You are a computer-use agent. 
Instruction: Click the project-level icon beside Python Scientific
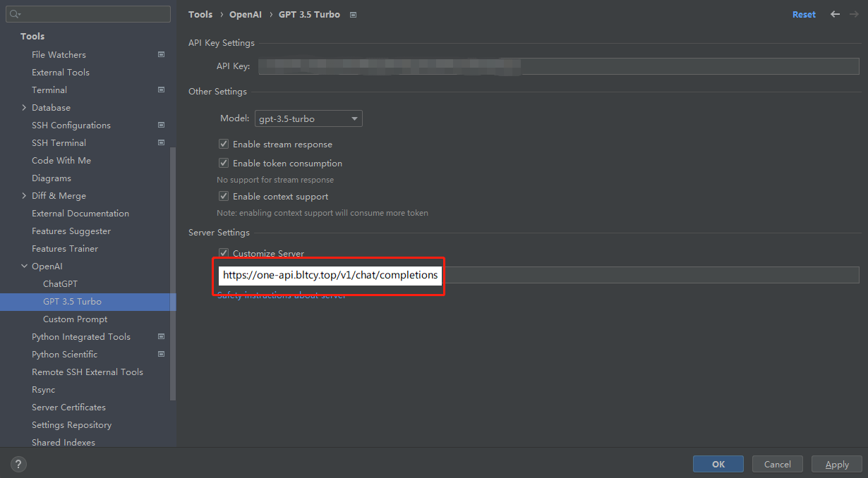[x=161, y=354]
